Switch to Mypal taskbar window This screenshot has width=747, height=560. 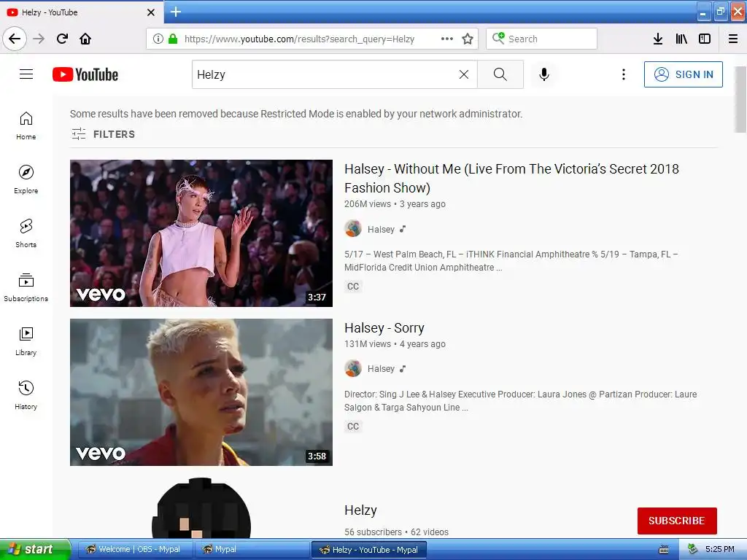(x=252, y=550)
